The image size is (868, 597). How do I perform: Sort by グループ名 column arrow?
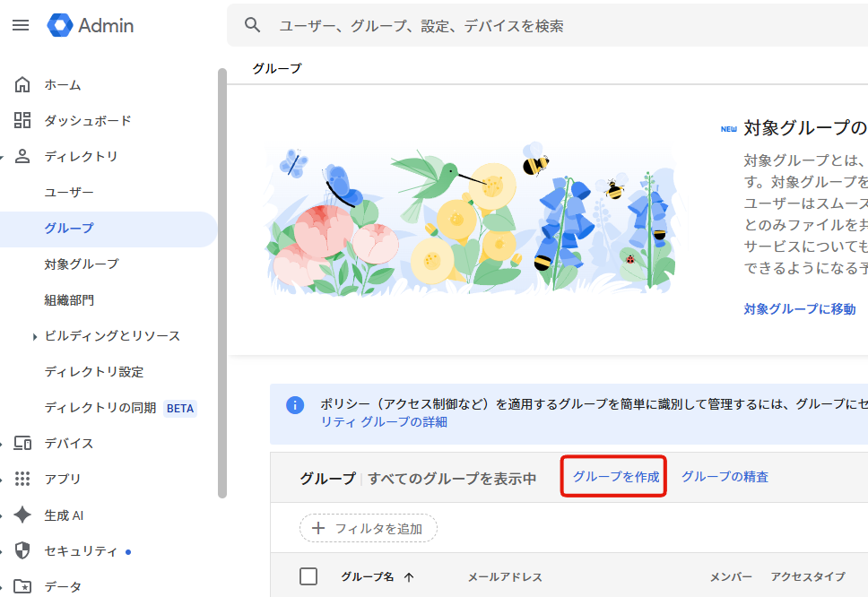click(x=410, y=577)
